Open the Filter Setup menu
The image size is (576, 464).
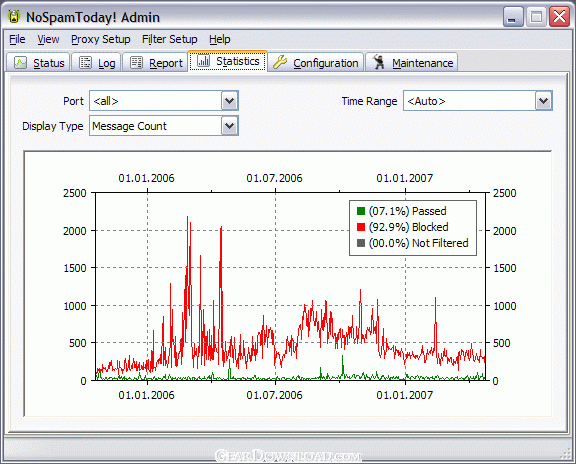click(170, 39)
